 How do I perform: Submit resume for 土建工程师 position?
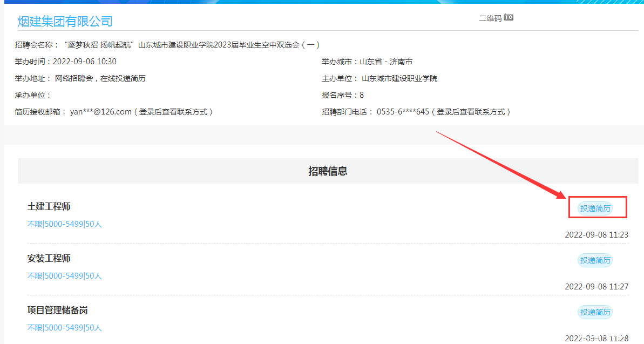click(x=595, y=208)
